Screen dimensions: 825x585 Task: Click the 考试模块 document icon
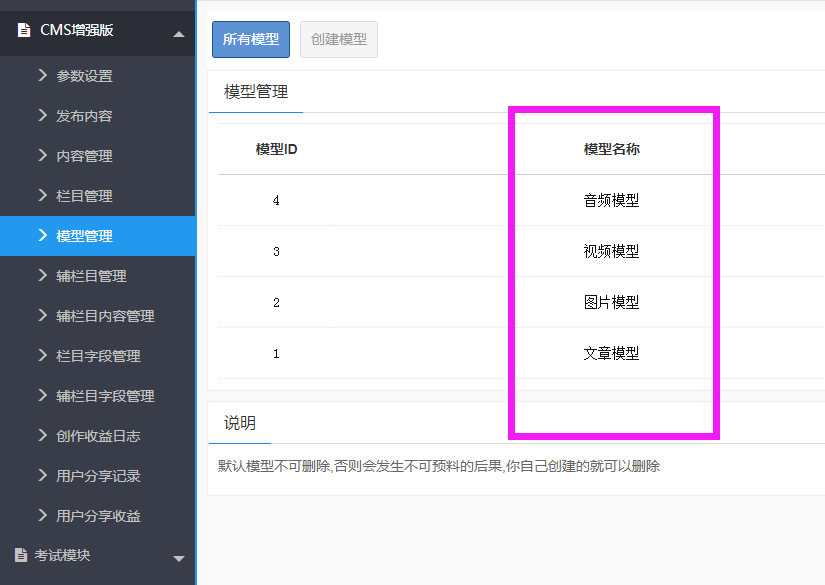(21, 555)
